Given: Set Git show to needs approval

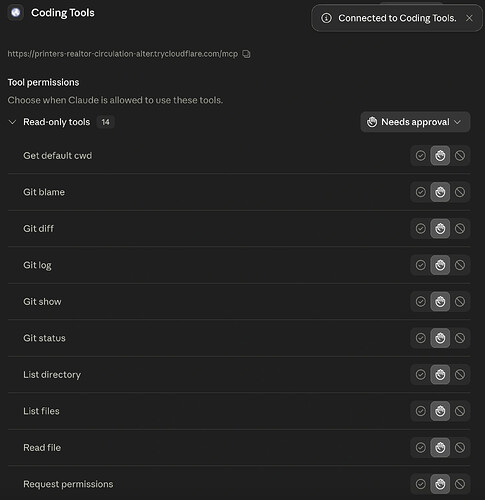Looking at the screenshot, I should (x=440, y=301).
